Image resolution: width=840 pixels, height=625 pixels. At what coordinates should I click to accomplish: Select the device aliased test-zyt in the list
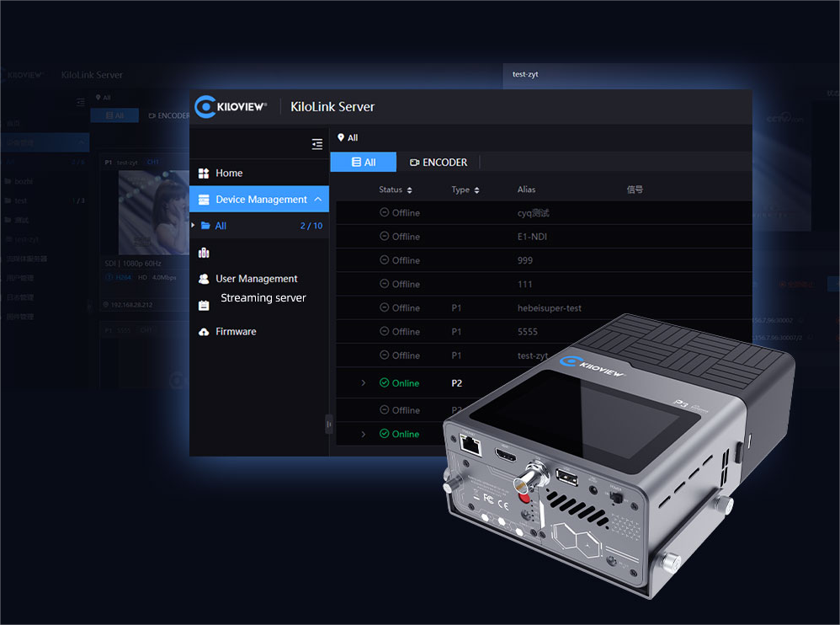(533, 355)
